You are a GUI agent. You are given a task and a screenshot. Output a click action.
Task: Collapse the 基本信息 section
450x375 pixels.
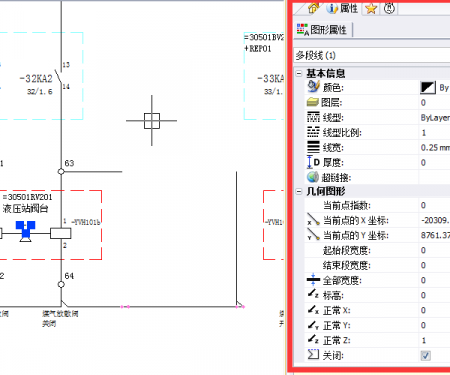(299, 73)
